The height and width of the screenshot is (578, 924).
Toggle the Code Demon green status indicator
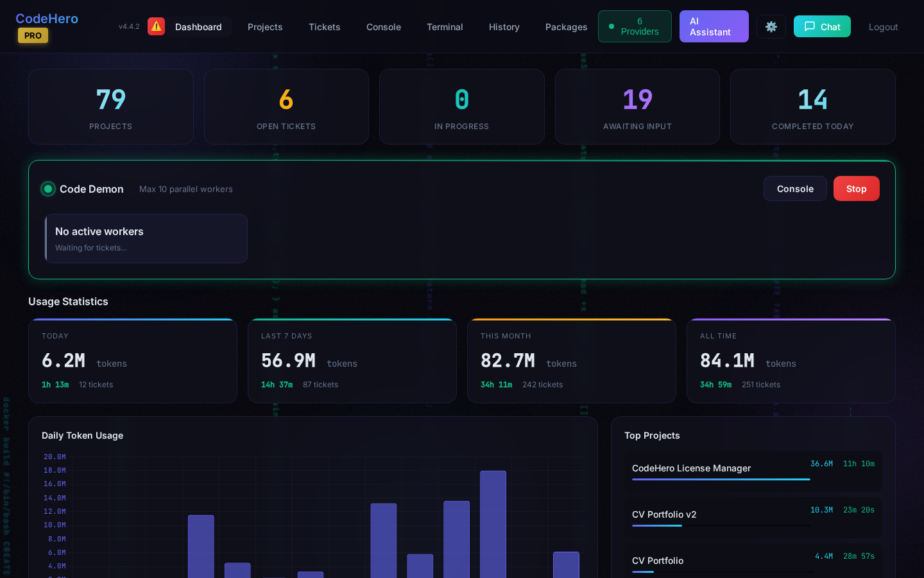coord(48,189)
